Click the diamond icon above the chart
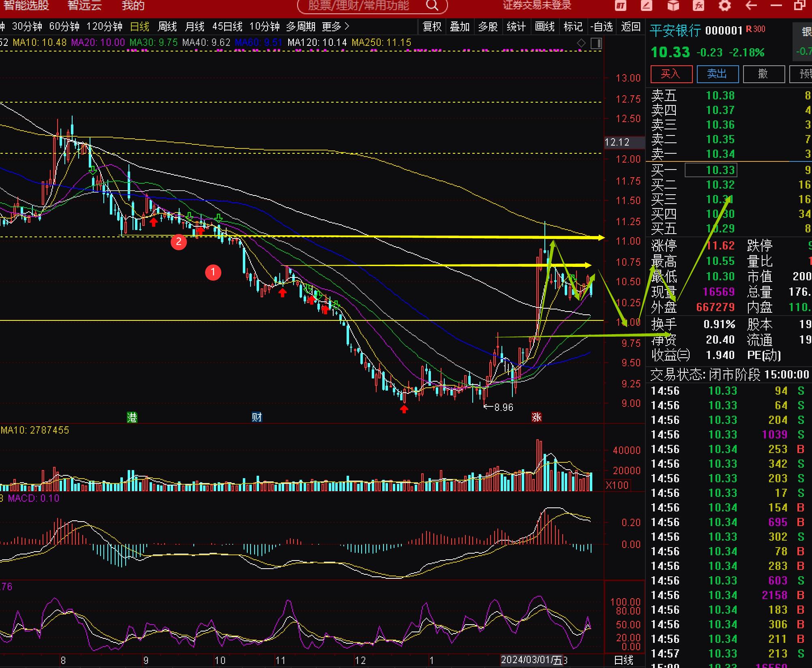 (581, 43)
